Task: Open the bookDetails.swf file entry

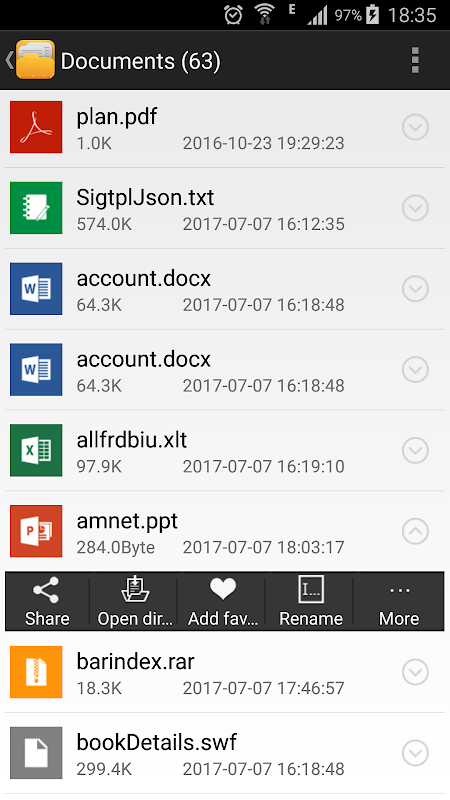Action: 225,753
